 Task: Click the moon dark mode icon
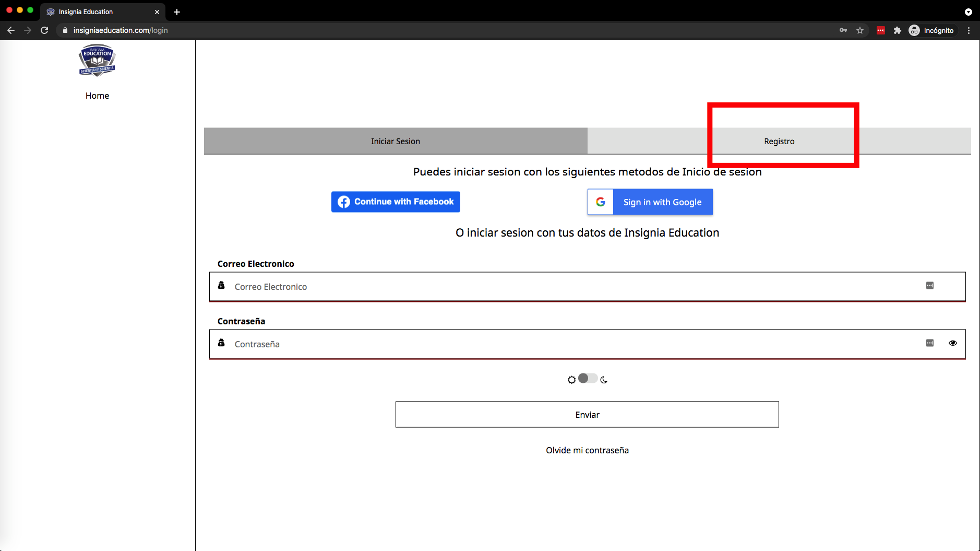click(604, 380)
